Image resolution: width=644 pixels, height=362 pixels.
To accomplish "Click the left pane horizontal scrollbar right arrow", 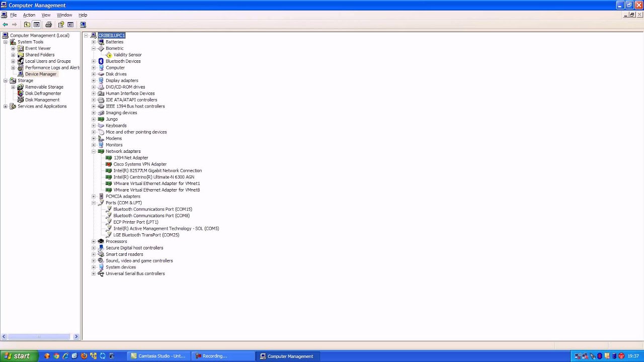I will click(76, 336).
